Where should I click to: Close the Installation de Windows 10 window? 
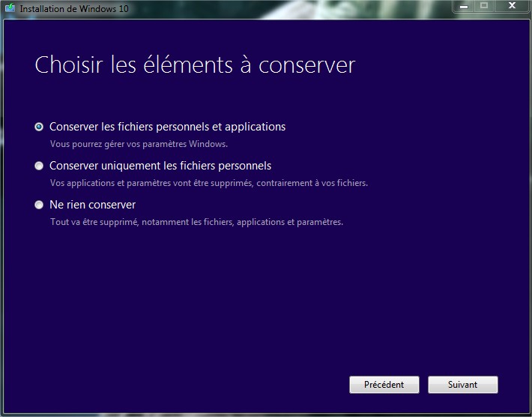point(512,6)
